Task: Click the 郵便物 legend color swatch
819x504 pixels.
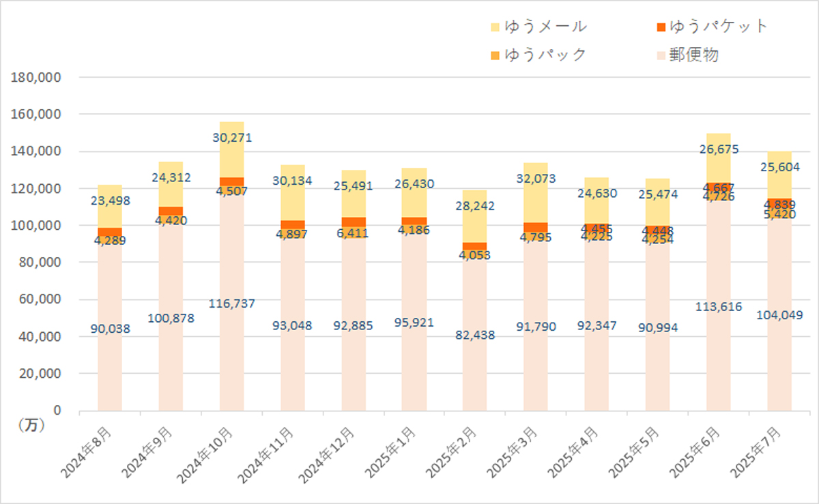Action: pos(660,55)
